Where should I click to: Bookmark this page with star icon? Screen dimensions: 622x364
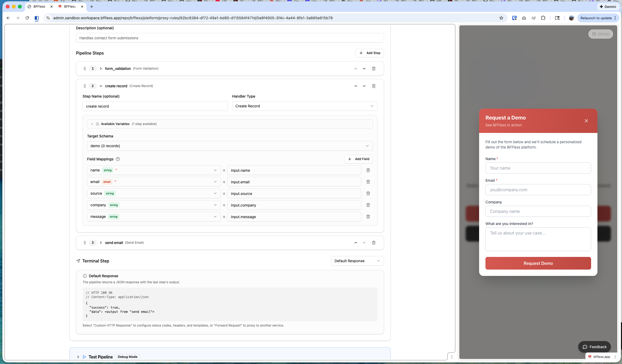[x=501, y=18]
